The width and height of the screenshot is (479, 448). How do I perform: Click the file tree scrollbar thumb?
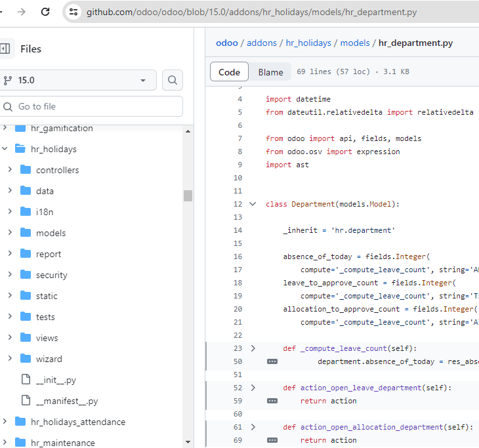tap(188, 195)
